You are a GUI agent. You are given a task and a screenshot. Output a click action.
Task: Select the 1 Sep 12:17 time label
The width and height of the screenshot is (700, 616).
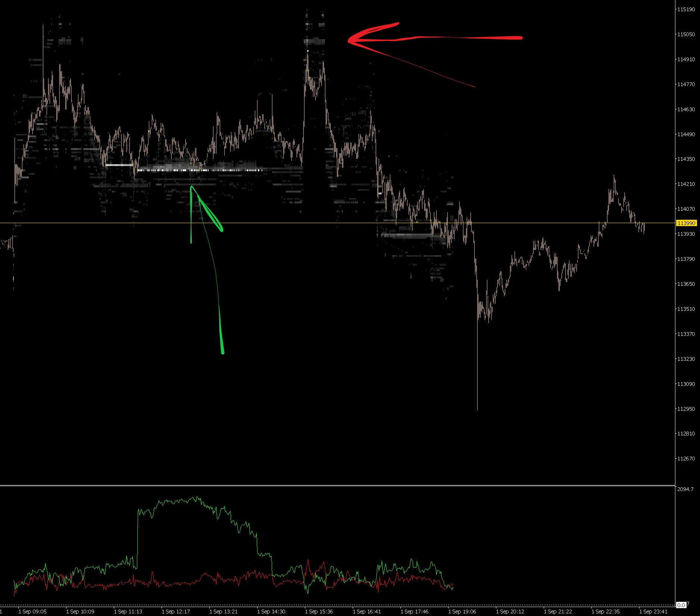[x=176, y=612]
